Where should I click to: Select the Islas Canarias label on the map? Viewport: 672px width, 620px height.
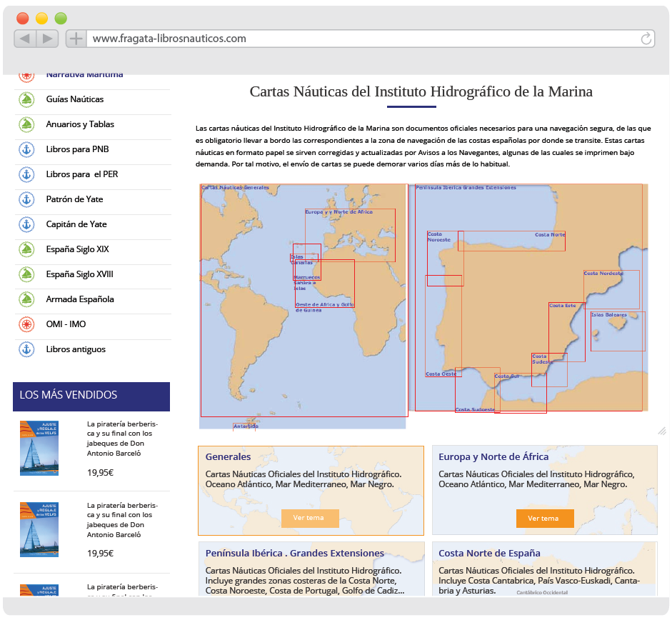tap(301, 260)
